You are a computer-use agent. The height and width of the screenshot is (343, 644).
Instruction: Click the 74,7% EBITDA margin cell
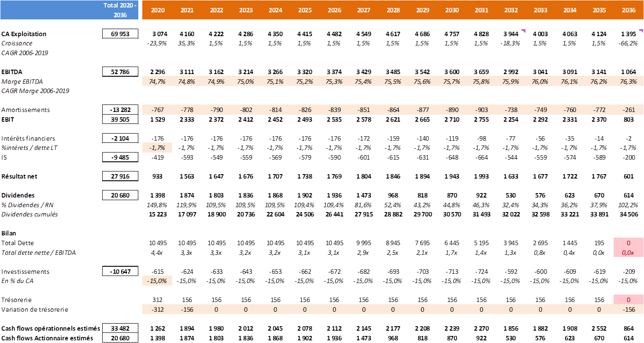tap(158, 81)
